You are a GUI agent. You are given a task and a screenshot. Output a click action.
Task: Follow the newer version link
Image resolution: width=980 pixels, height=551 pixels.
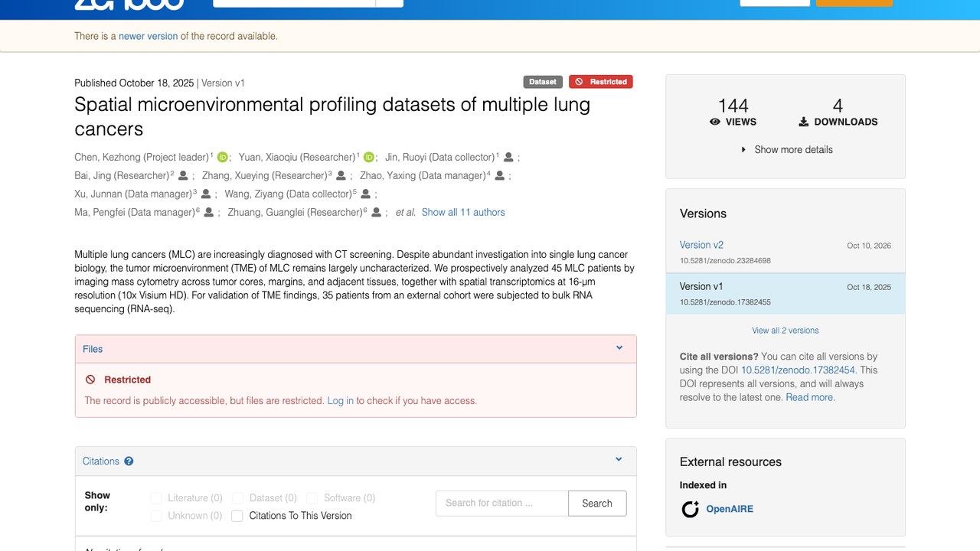[x=148, y=36]
